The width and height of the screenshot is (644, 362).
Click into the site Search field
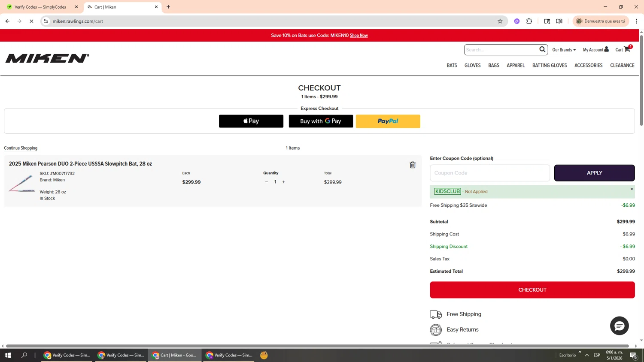click(x=501, y=50)
